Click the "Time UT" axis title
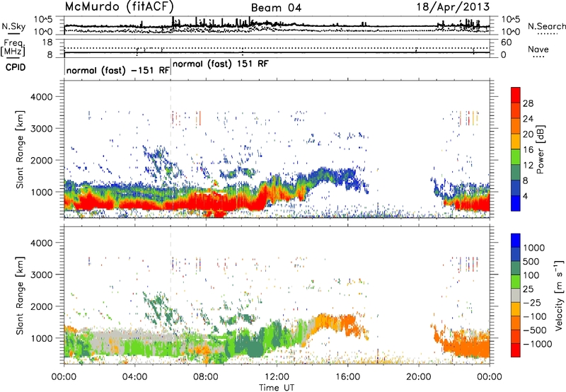The image size is (566, 392). [277, 388]
